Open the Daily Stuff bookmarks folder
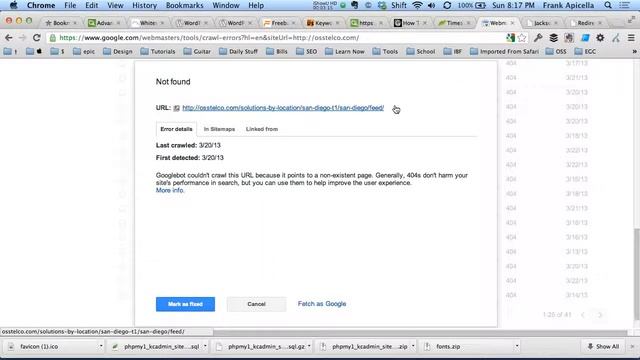Screen dimensions: 640x360 pos(238,51)
